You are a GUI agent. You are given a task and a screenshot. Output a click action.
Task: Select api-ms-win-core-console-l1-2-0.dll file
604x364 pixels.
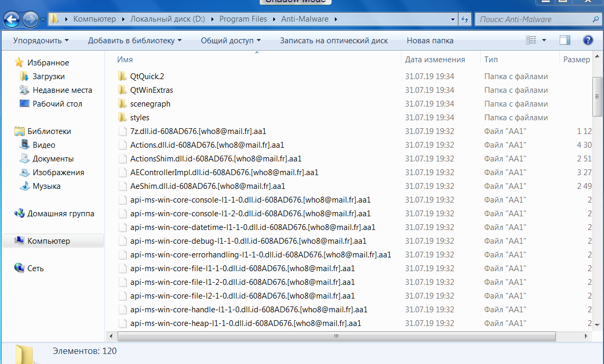[251, 214]
